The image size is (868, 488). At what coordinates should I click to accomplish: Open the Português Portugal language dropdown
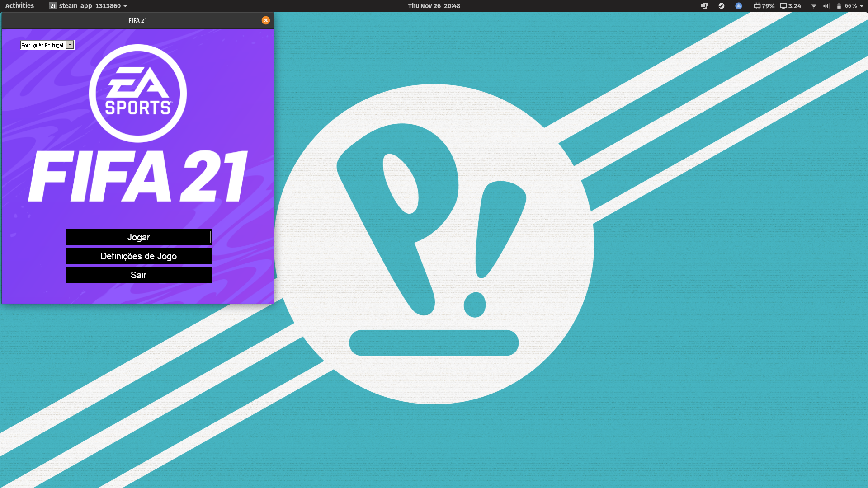pos(47,45)
